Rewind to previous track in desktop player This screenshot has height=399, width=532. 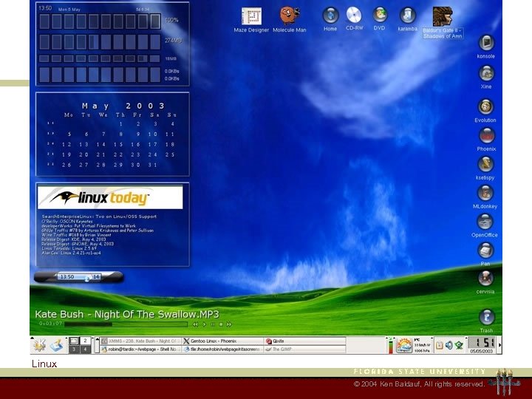click(x=195, y=324)
